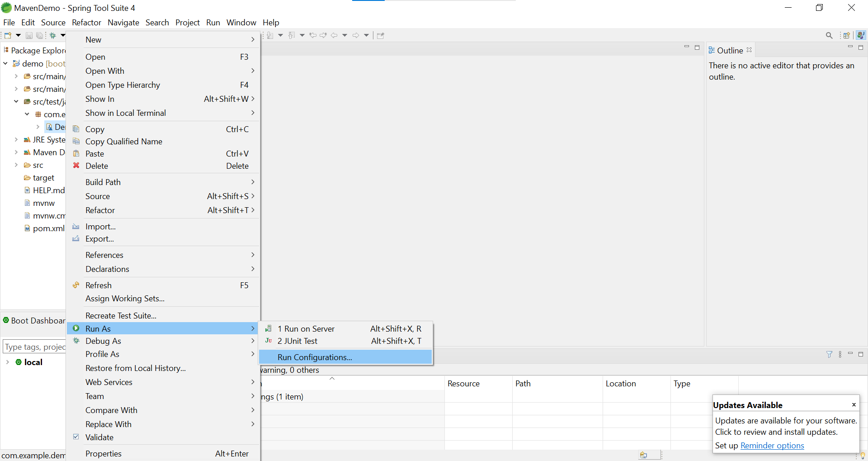
Task: Open Properties from the context menu
Action: click(164, 454)
